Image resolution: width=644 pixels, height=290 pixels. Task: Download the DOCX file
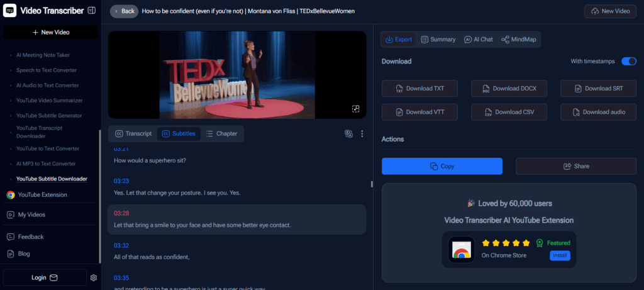(509, 88)
